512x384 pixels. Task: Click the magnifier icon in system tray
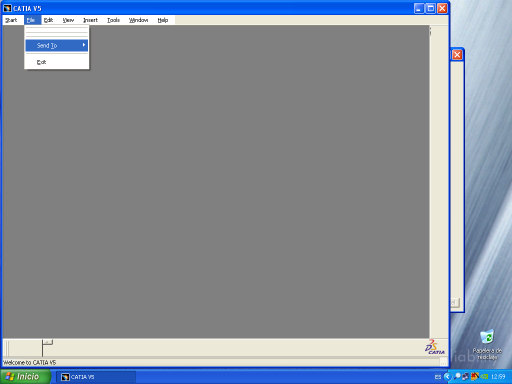tap(457, 377)
